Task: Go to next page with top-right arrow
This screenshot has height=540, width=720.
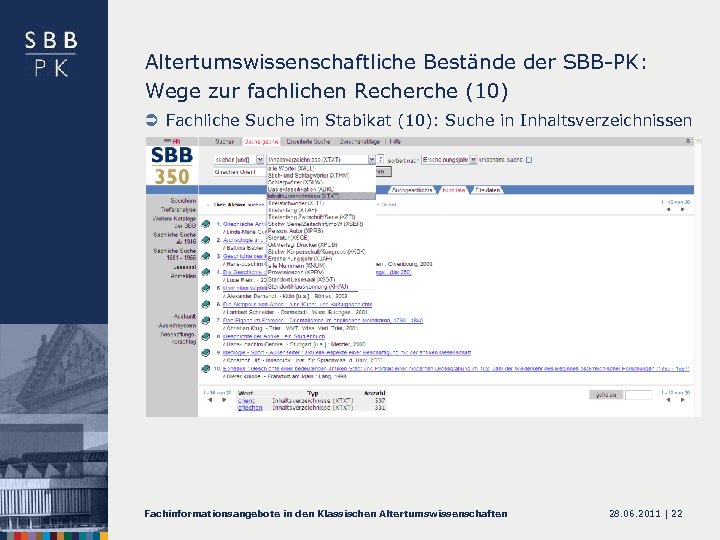Action: click(x=683, y=209)
